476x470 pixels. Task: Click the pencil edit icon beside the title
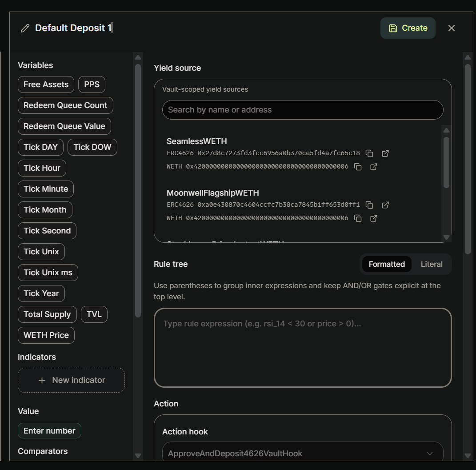click(25, 28)
